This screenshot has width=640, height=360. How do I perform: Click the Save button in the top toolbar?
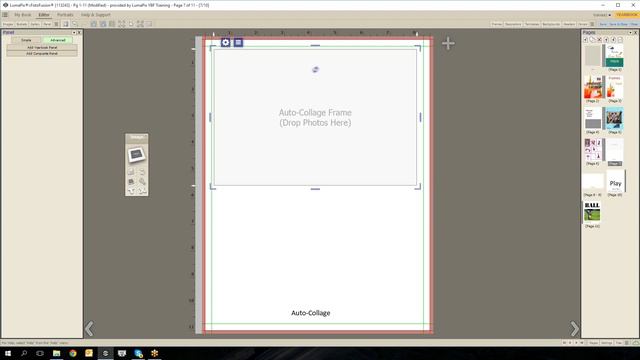click(603, 24)
